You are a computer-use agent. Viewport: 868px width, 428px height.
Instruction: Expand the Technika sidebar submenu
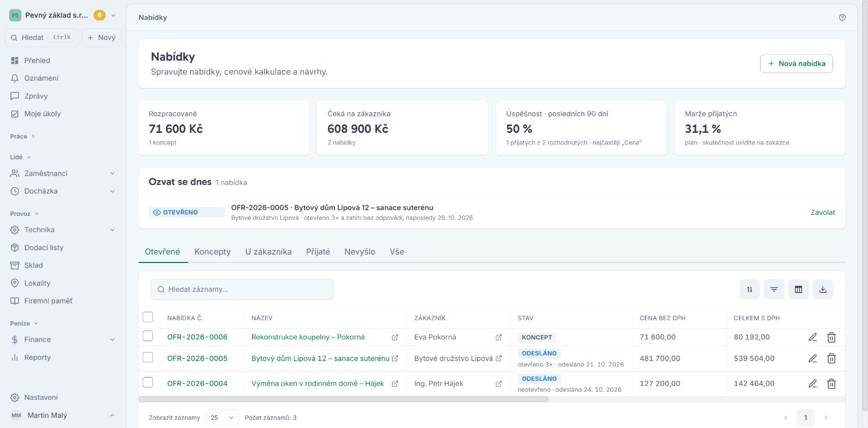(112, 230)
